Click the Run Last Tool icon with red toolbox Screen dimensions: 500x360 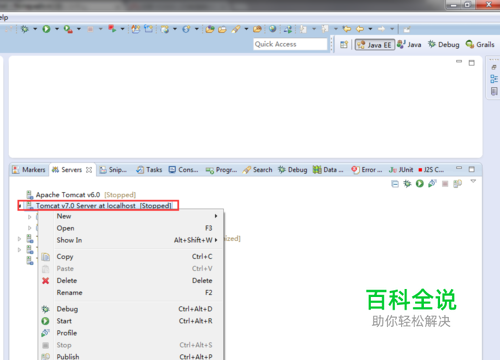[x=68, y=29]
